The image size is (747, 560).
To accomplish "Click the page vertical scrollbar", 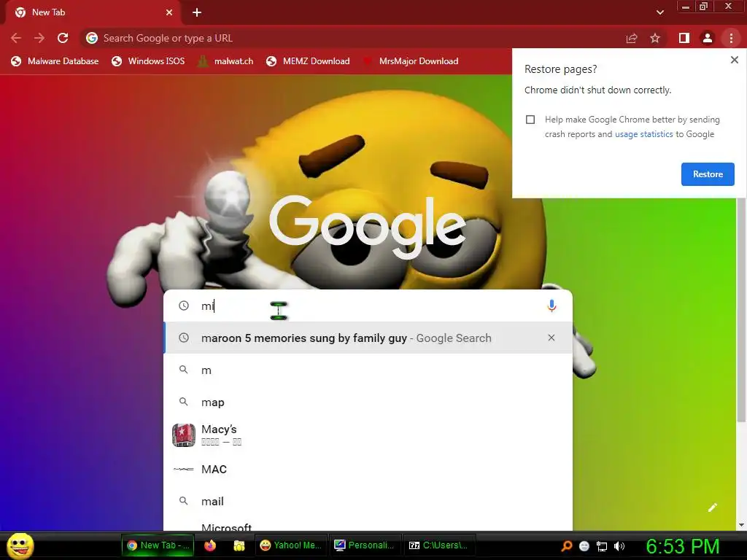I will (741, 309).
